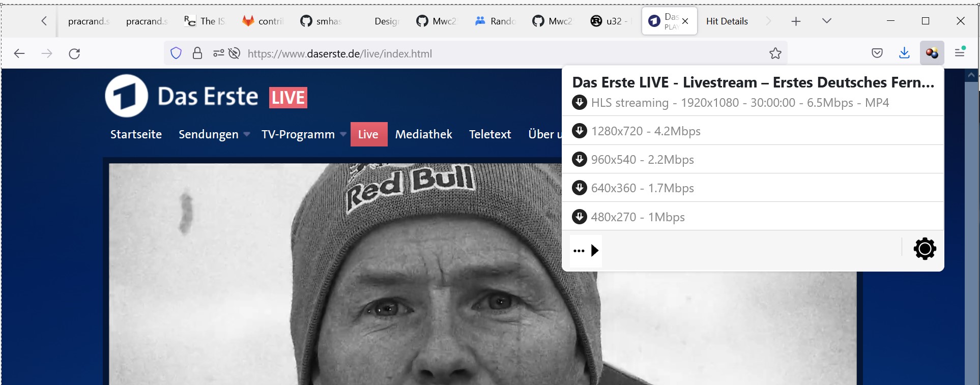
Task: Switch to the u32 tab
Action: click(x=612, y=21)
